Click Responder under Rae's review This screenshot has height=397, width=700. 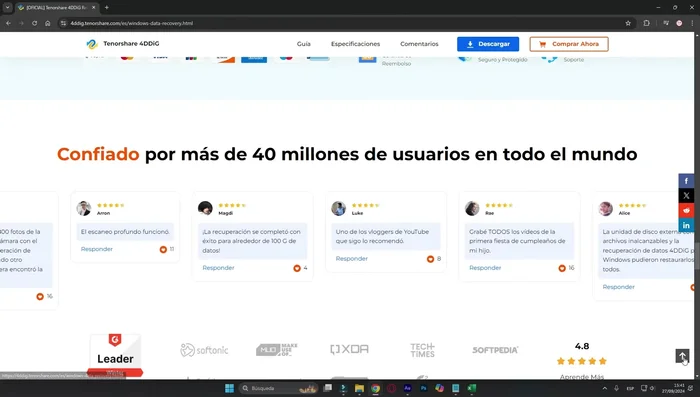[485, 268]
